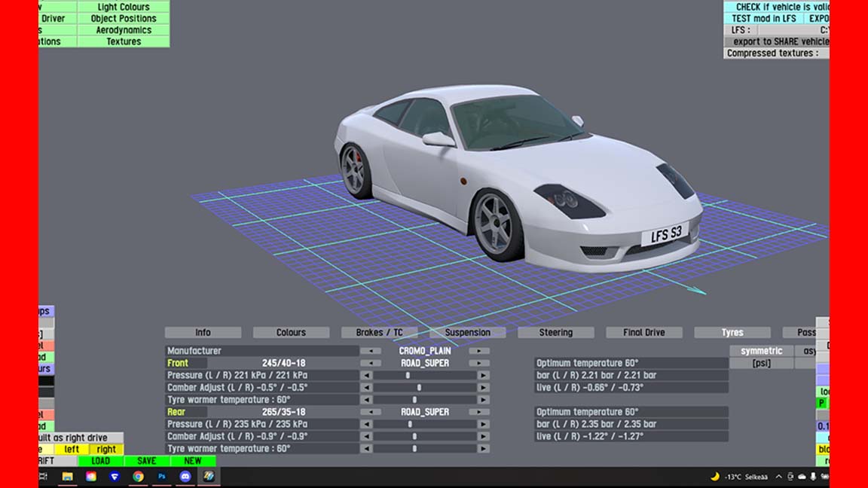Click the green NEW button

[193, 461]
